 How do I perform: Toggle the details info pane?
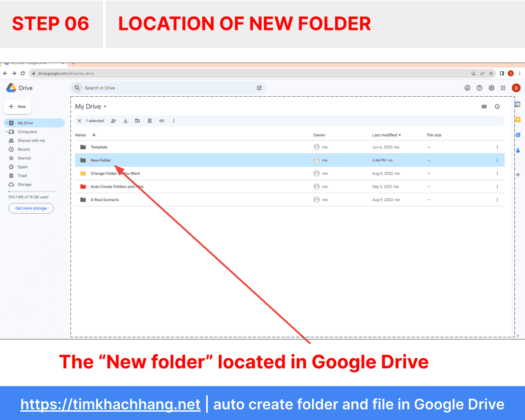tap(497, 106)
